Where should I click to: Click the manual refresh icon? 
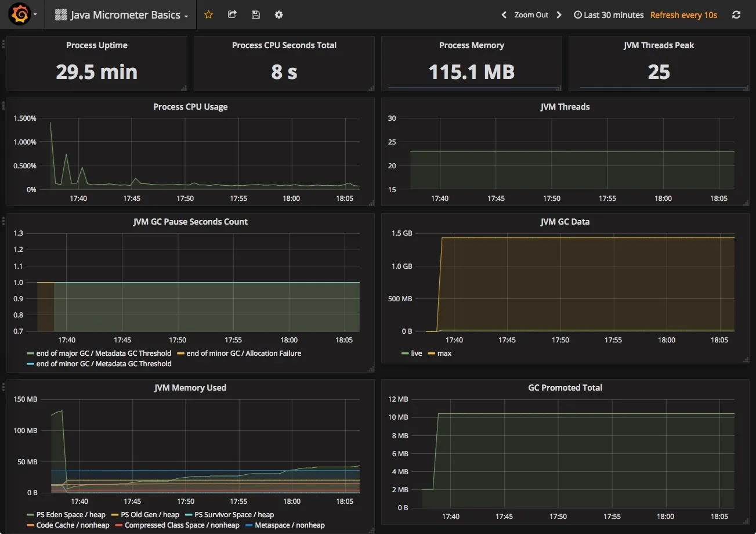(x=736, y=15)
